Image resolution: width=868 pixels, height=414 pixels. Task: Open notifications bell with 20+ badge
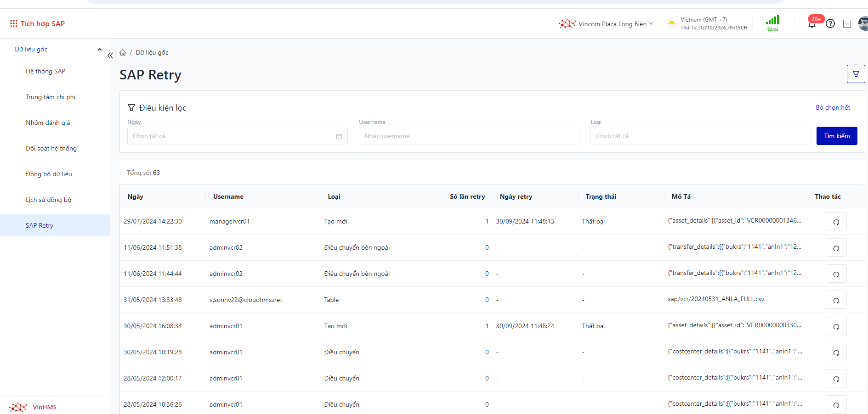tap(812, 24)
